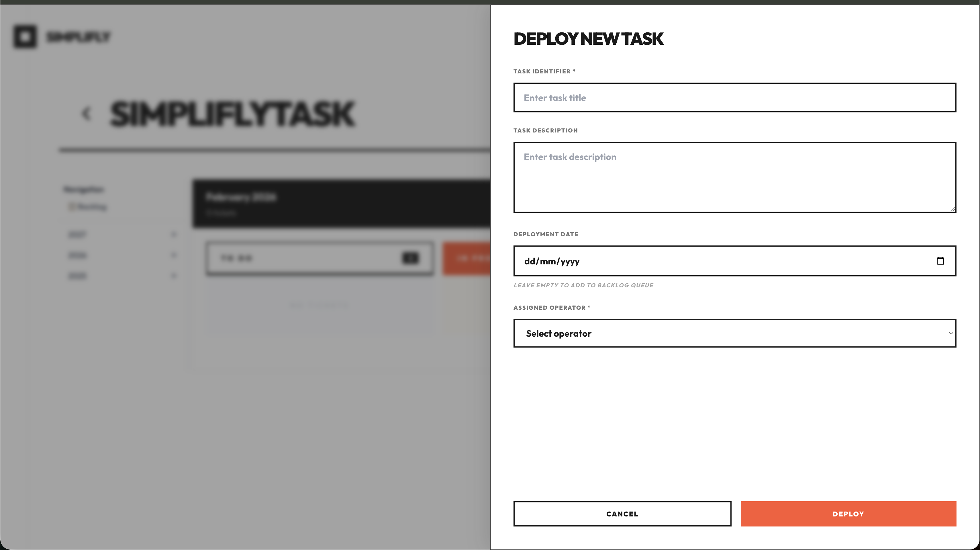Select the orange In Progress column header
This screenshot has width=980, height=550.
467,258
